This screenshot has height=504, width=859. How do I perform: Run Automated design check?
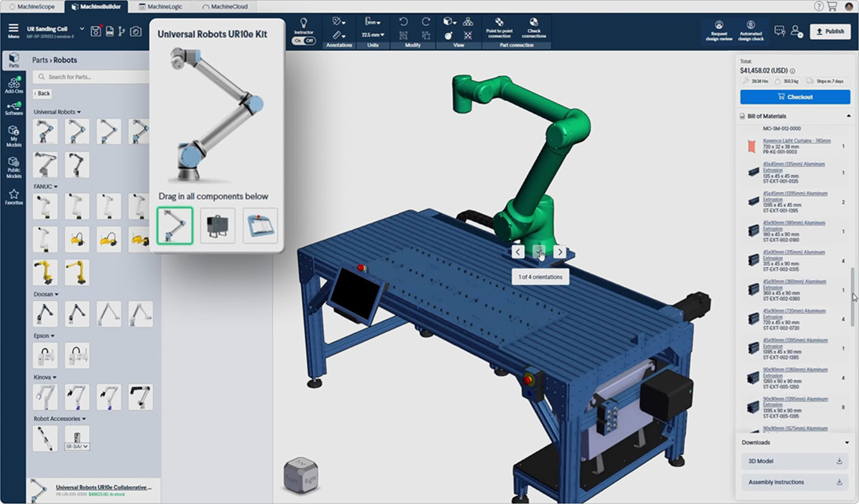tap(751, 31)
